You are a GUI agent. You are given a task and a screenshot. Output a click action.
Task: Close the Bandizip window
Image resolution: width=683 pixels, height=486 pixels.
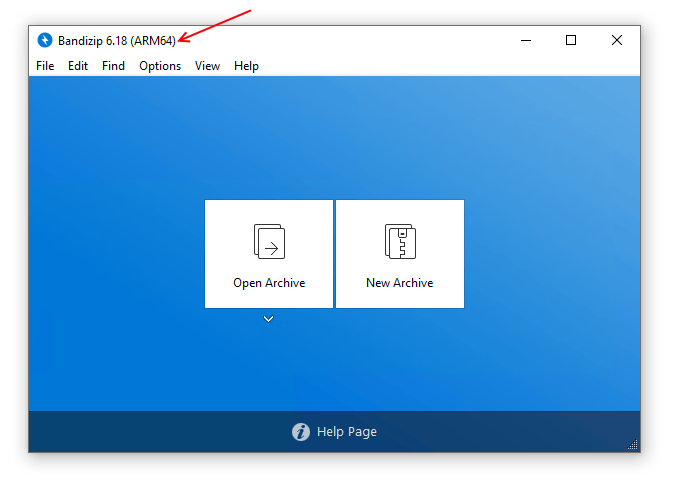[616, 40]
